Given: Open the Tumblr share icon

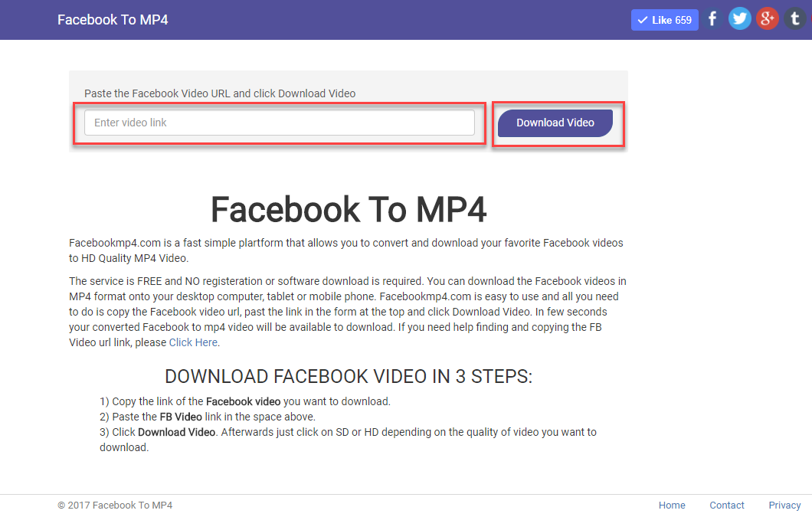Looking at the screenshot, I should click(x=795, y=19).
